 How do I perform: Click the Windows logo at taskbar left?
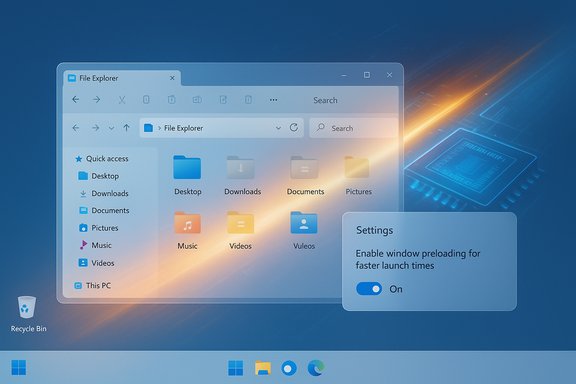point(19,367)
